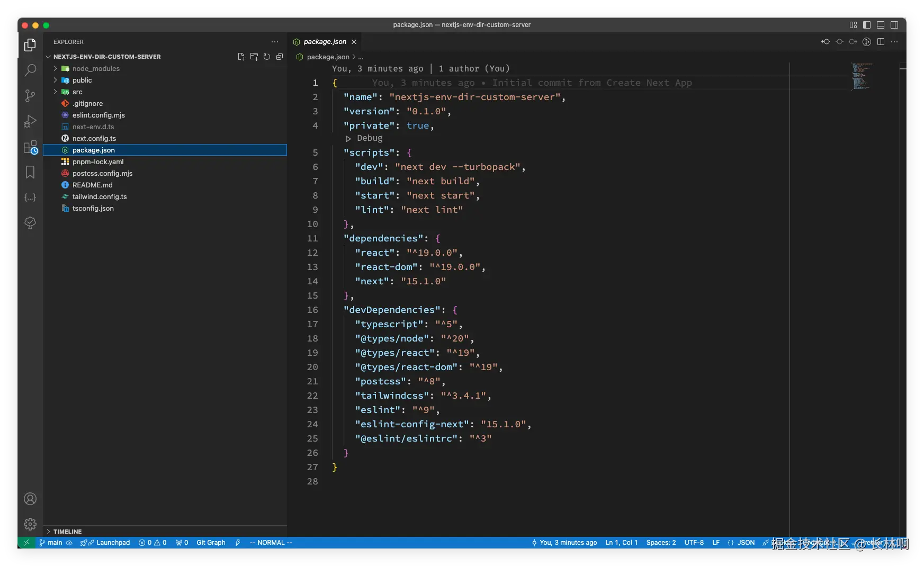This screenshot has height=566, width=924.
Task: Open the Extensions view
Action: (30, 147)
